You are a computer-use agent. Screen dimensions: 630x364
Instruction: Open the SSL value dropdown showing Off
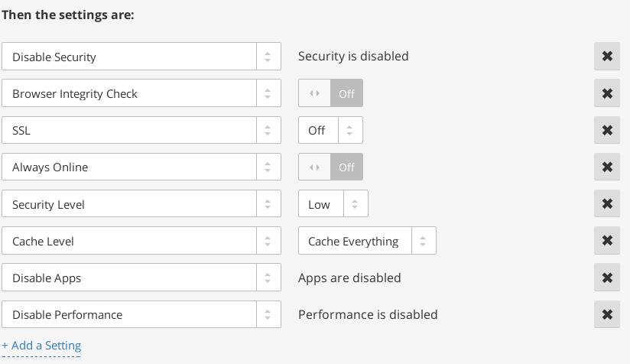(330, 130)
